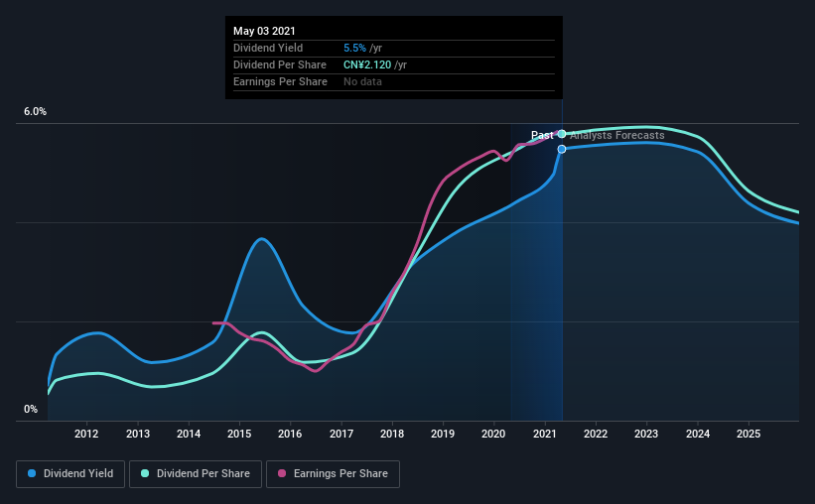Image resolution: width=815 pixels, height=504 pixels.
Task: Click the May 03 2021 tooltip date
Action: [264, 31]
